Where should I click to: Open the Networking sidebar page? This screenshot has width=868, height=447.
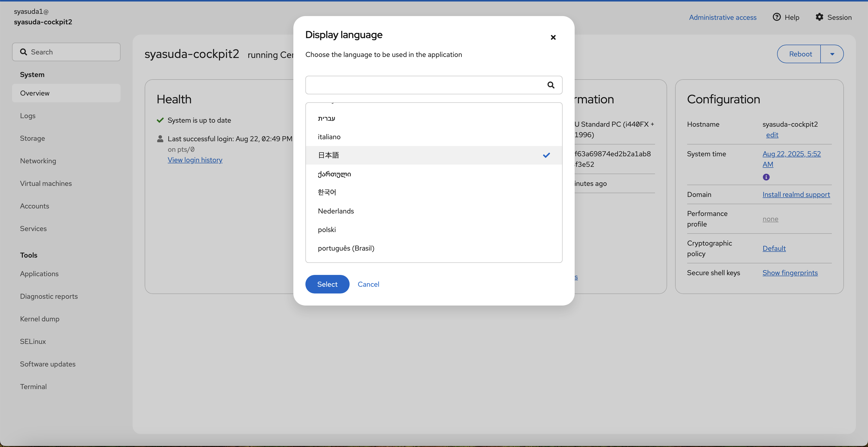(x=38, y=161)
